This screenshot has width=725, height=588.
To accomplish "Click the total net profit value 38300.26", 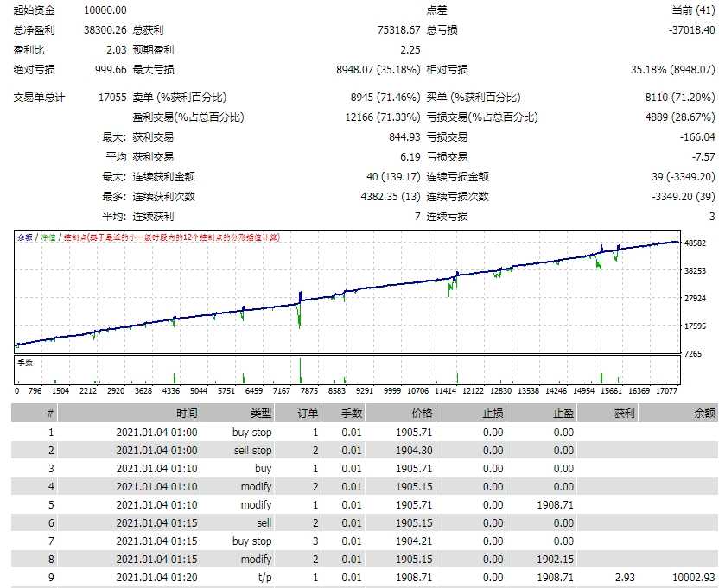I will point(105,30).
